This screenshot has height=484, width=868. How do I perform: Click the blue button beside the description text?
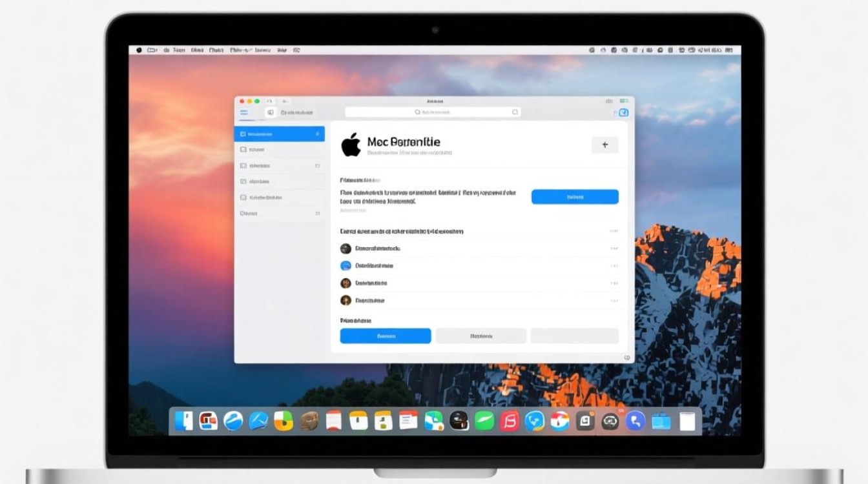(x=575, y=197)
